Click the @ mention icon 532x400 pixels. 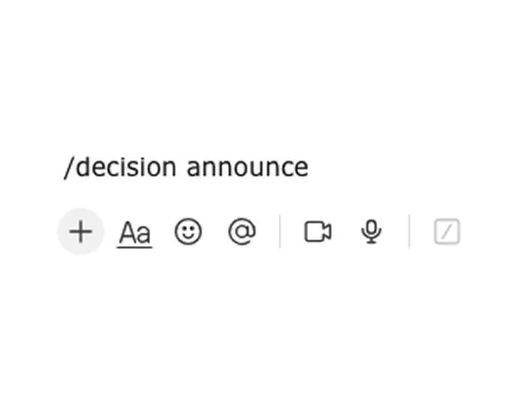(242, 232)
